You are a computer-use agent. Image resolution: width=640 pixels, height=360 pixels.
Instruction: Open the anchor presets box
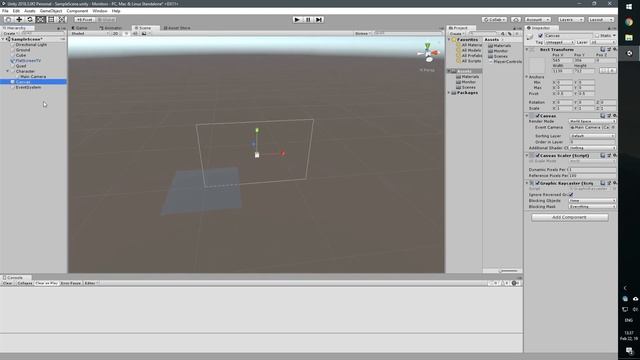[537, 66]
